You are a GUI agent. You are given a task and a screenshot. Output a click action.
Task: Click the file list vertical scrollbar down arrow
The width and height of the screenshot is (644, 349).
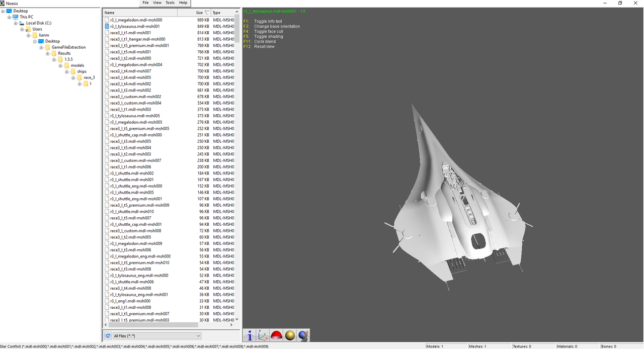pyautogui.click(x=237, y=320)
